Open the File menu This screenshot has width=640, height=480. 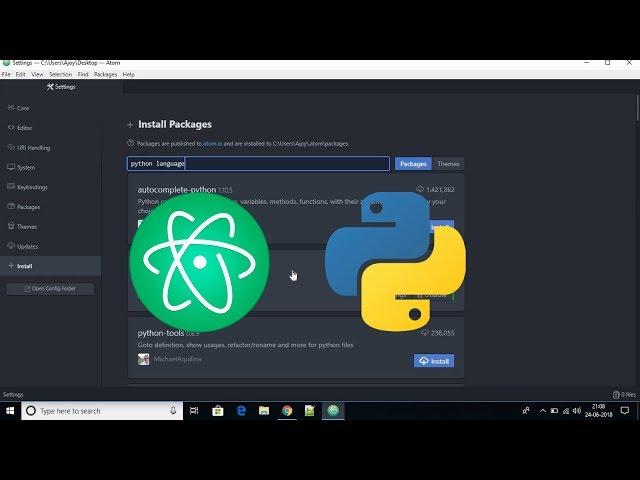6,74
